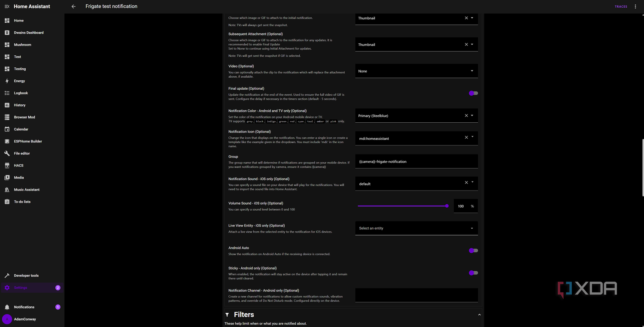The image size is (644, 327).
Task: Collapse the Filters section chevron
Action: tap(479, 315)
